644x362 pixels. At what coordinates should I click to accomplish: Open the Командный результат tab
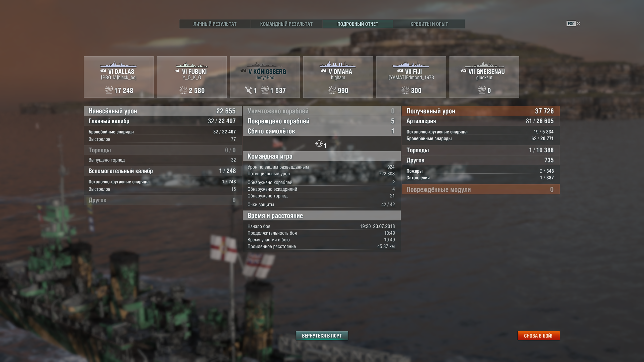(x=286, y=24)
